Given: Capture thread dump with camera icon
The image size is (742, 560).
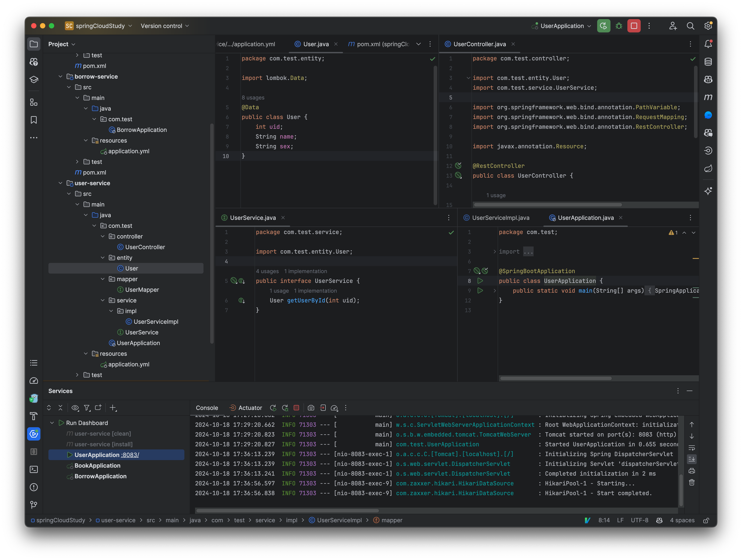Looking at the screenshot, I should pos(311,408).
